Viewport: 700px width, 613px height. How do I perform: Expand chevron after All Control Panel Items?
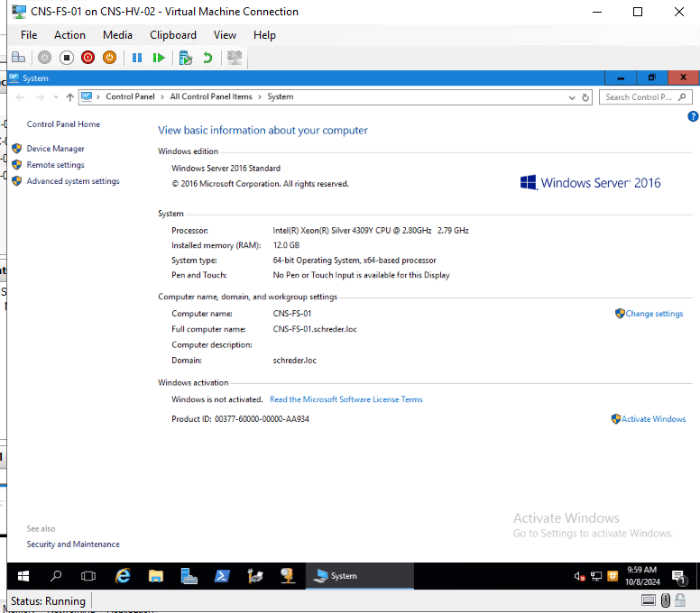click(x=260, y=96)
